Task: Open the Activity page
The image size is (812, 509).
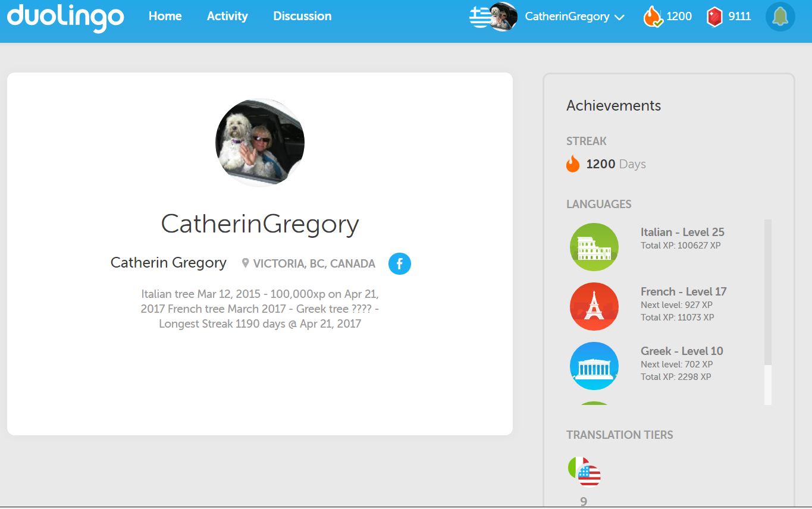Action: click(x=227, y=17)
